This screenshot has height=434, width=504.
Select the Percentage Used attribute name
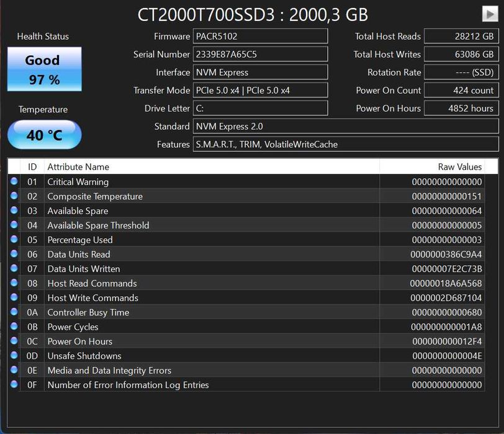(80, 240)
